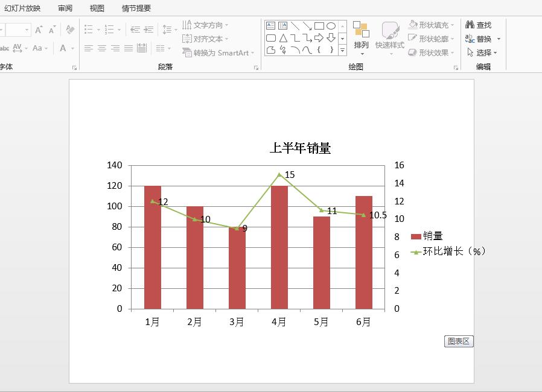Click the 销量 red legend swatch
The height and width of the screenshot is (392, 542).
(415, 236)
